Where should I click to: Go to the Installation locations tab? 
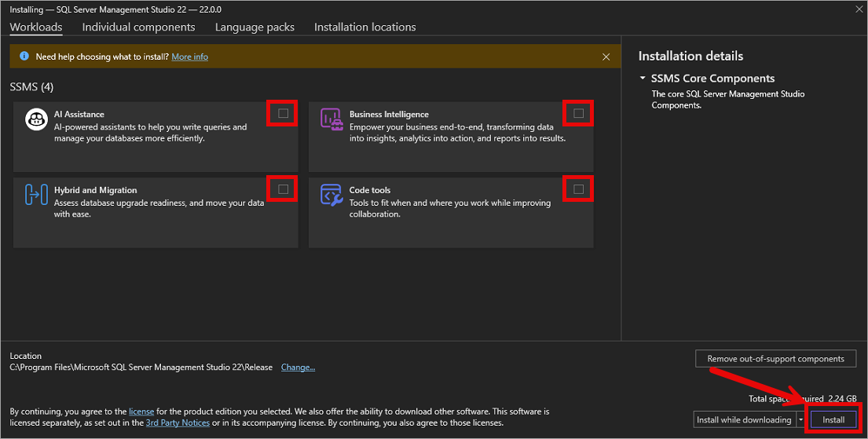pyautogui.click(x=364, y=27)
